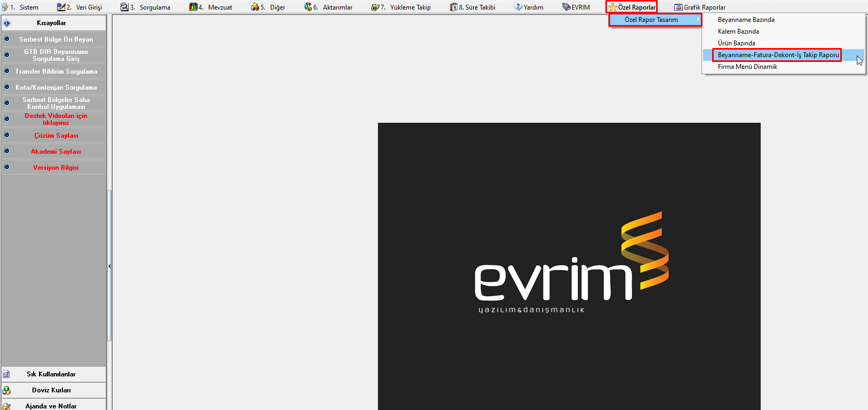Click bullet icon beside Çözüm Sayfası
868x410 pixels.
(x=7, y=135)
